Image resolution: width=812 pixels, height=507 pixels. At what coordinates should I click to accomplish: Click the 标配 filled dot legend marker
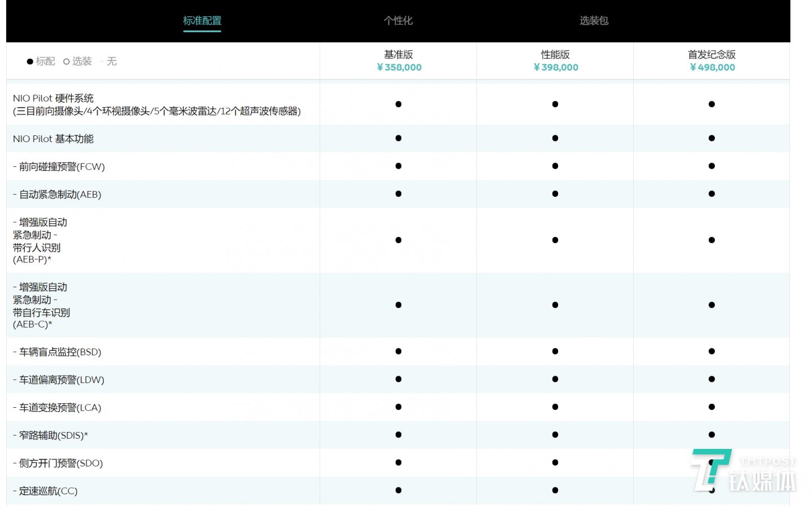coord(30,61)
